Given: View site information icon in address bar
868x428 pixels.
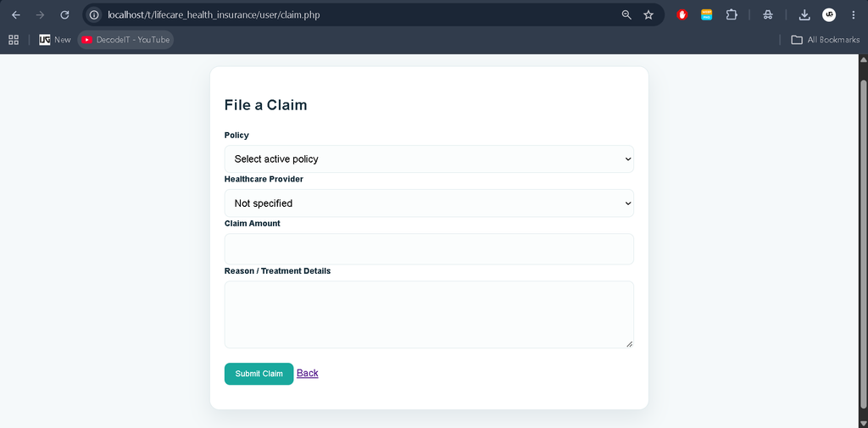Looking at the screenshot, I should click(x=94, y=15).
